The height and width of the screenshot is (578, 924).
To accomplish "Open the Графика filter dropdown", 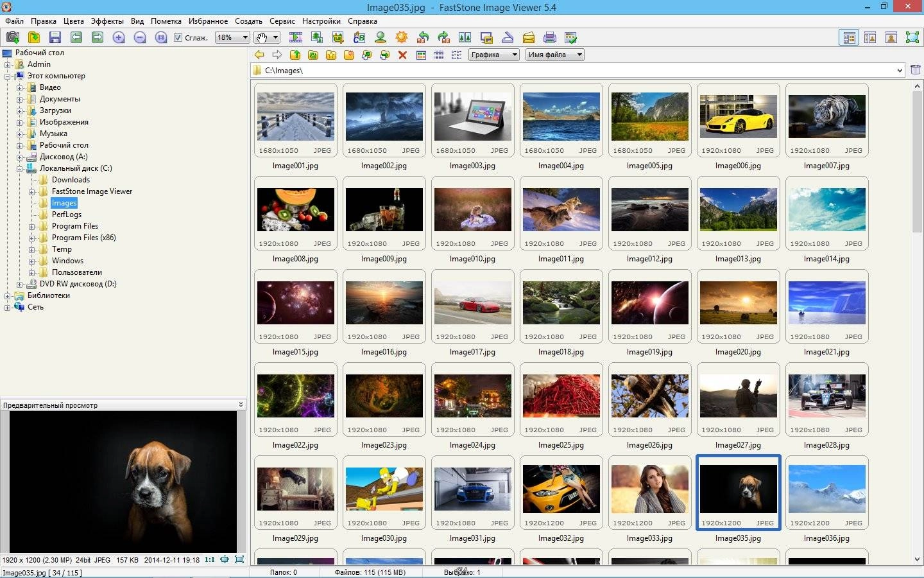I will [x=493, y=55].
